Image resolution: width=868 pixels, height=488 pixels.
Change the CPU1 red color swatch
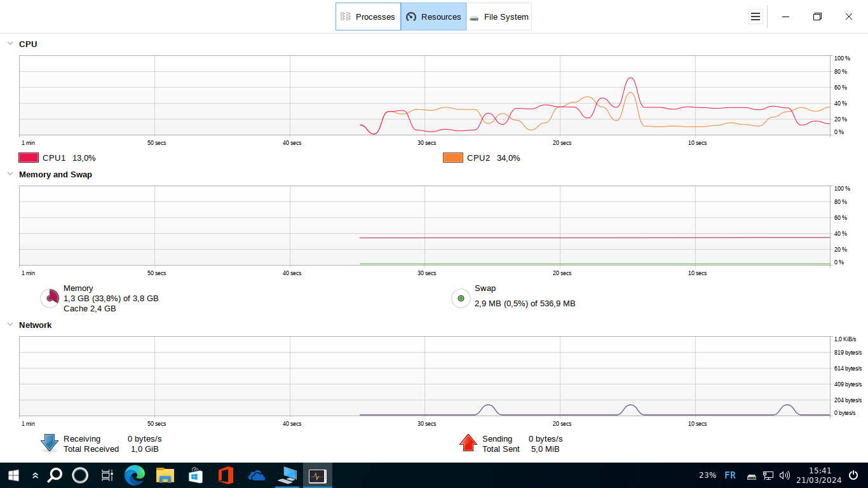29,158
